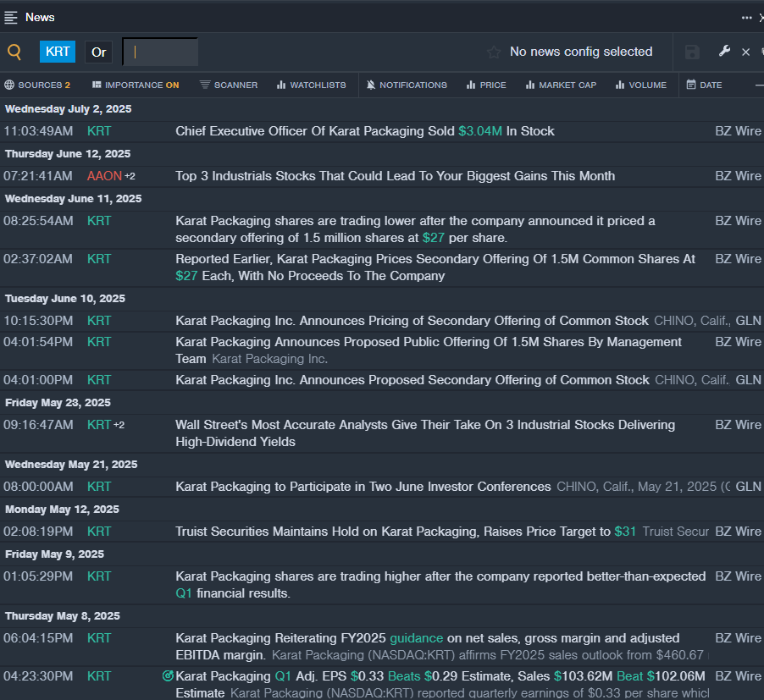Toggle the Importance ON filter
This screenshot has height=700, width=764.
pos(136,85)
